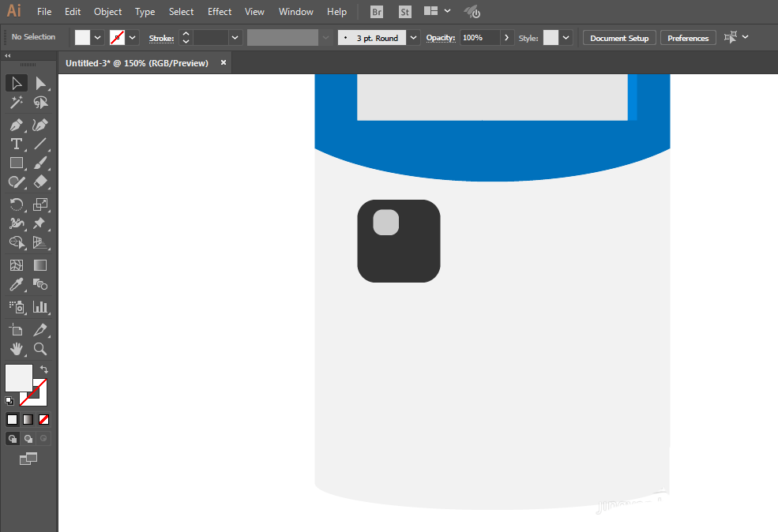Viewport: 778px width, 532px height.
Task: Open the stroke weight dropdown
Action: click(x=235, y=38)
